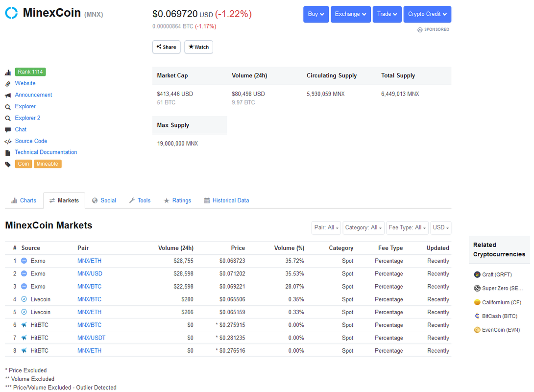Open the Explorer 2 link
Image resolution: width=534 pixels, height=392 pixels.
(27, 118)
